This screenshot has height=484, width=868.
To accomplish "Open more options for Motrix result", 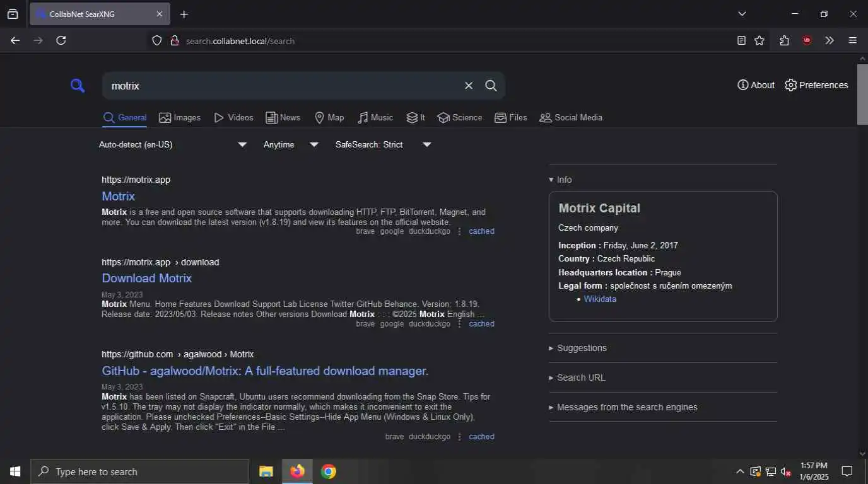I will (459, 231).
